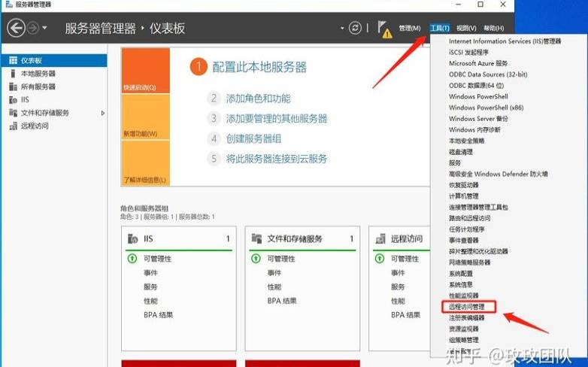Click the back navigation arrow

coord(16,28)
